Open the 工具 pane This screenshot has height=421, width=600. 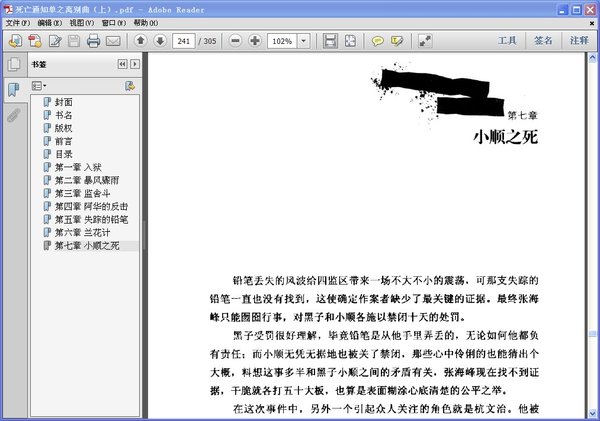pos(507,41)
